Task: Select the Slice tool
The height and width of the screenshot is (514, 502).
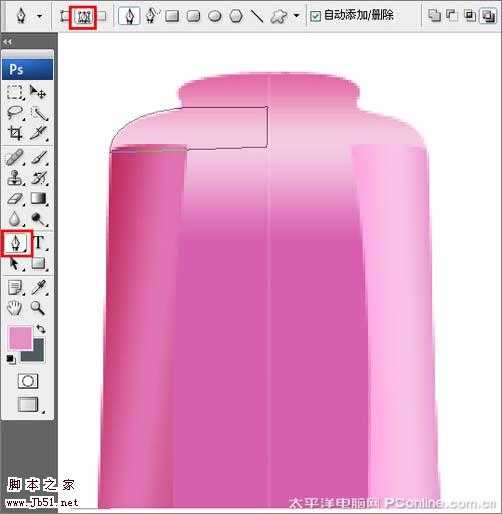Action: (x=39, y=133)
